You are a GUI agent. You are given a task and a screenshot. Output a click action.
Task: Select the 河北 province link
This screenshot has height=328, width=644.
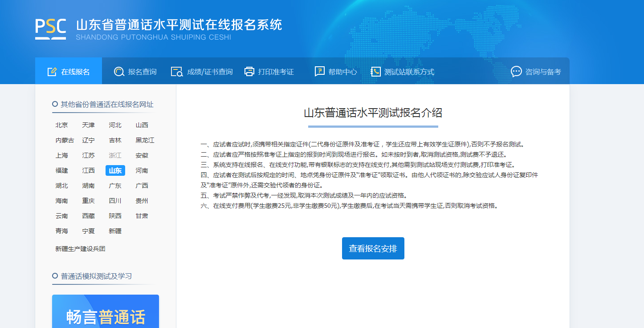[115, 125]
